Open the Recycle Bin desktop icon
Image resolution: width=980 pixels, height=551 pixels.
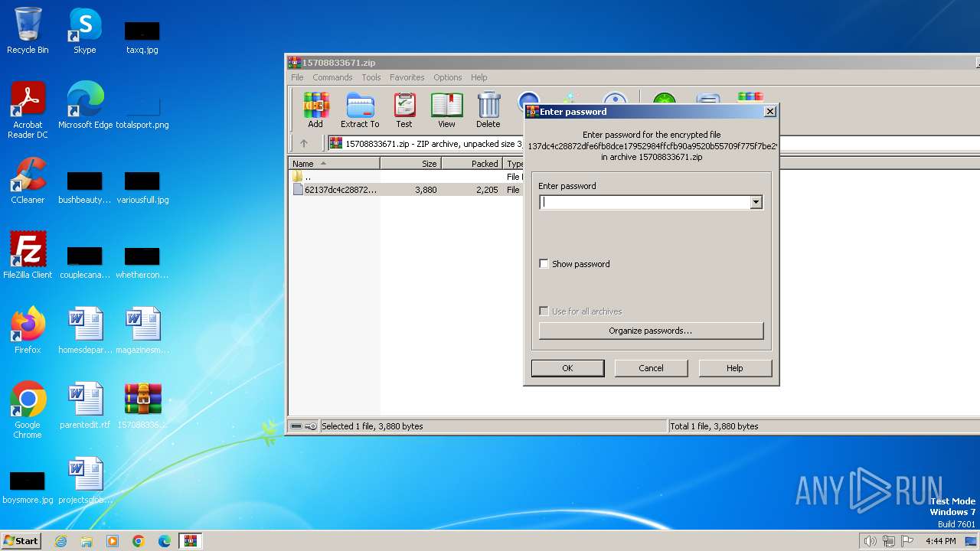tap(28, 31)
